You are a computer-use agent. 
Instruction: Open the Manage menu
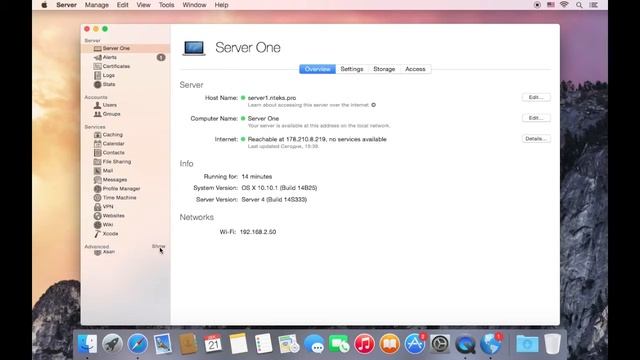click(97, 5)
